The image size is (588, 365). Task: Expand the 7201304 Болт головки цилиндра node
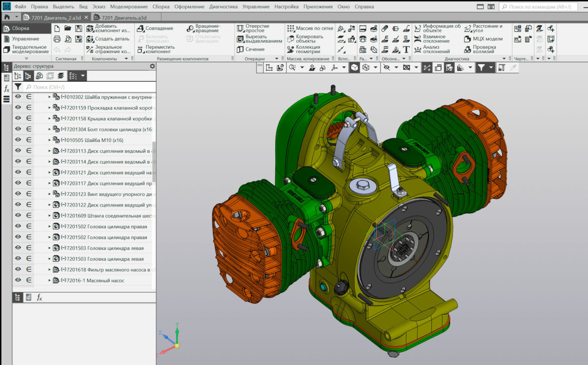tap(50, 129)
